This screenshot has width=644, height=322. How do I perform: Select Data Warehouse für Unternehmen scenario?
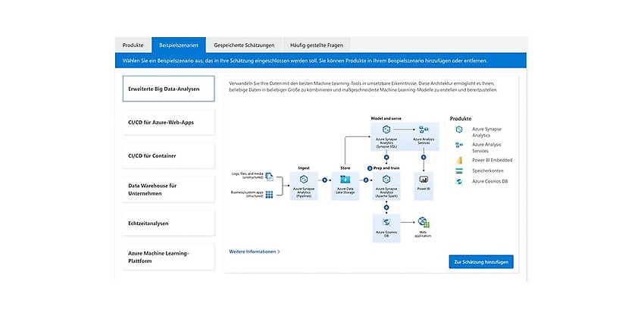click(x=168, y=189)
